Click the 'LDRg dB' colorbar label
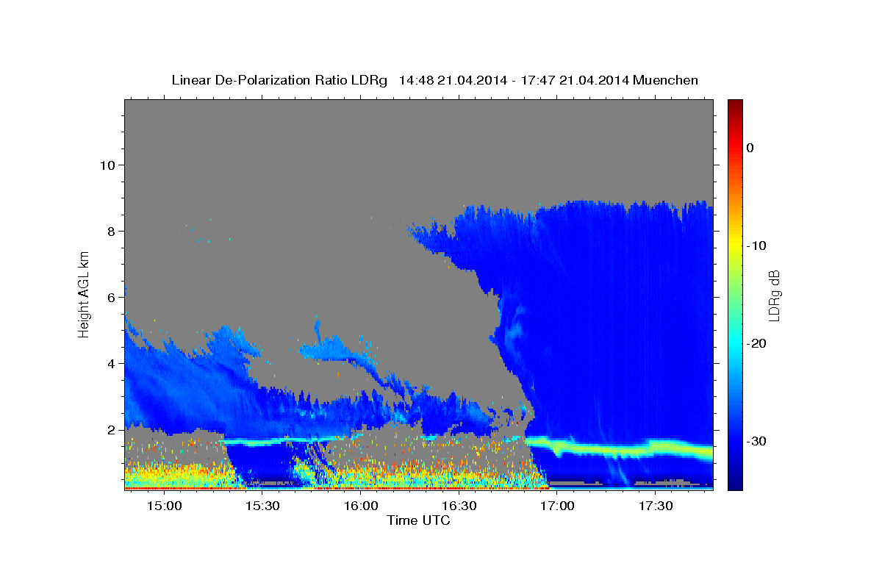Image resolution: width=882 pixels, height=588 pixels. [774, 295]
